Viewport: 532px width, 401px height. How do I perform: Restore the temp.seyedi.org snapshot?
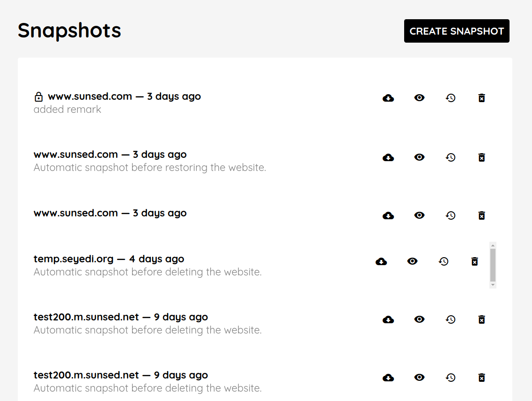point(443,261)
